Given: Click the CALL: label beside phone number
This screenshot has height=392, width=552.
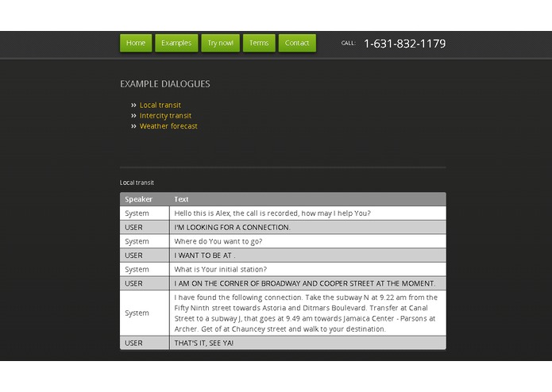Looking at the screenshot, I should (348, 43).
